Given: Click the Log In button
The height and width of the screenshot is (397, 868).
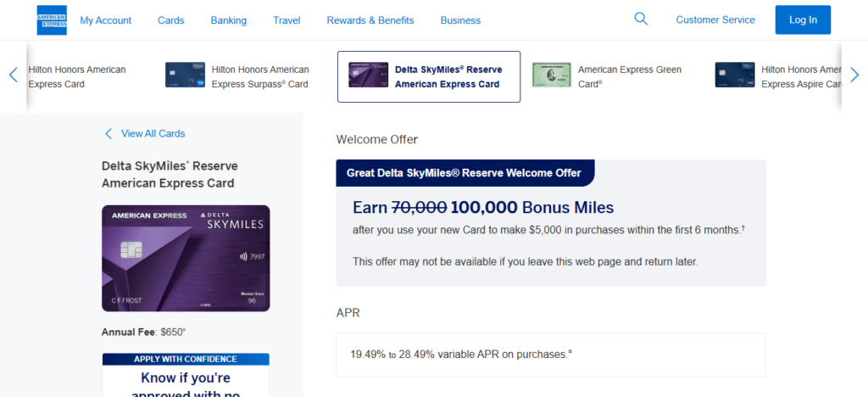Looking at the screenshot, I should coord(803,20).
